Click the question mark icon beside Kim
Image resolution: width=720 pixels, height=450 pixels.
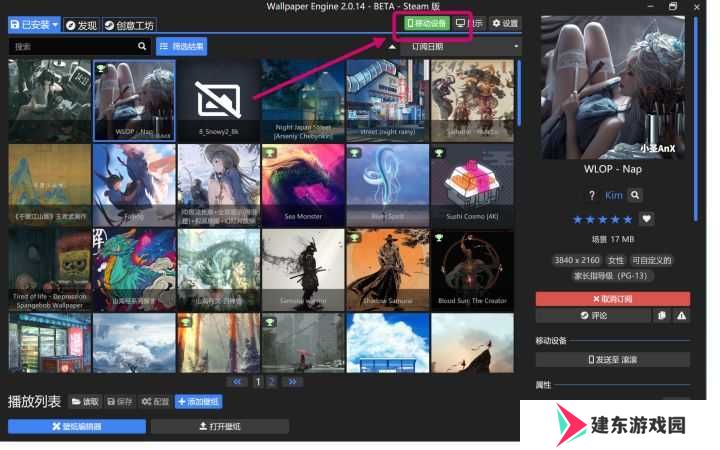coord(592,196)
